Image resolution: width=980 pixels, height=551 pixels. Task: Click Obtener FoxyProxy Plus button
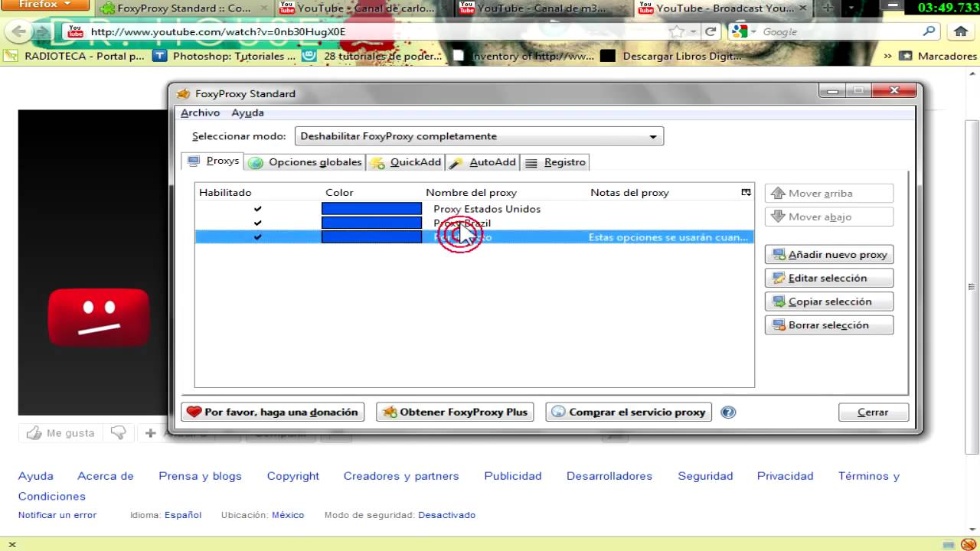(455, 412)
